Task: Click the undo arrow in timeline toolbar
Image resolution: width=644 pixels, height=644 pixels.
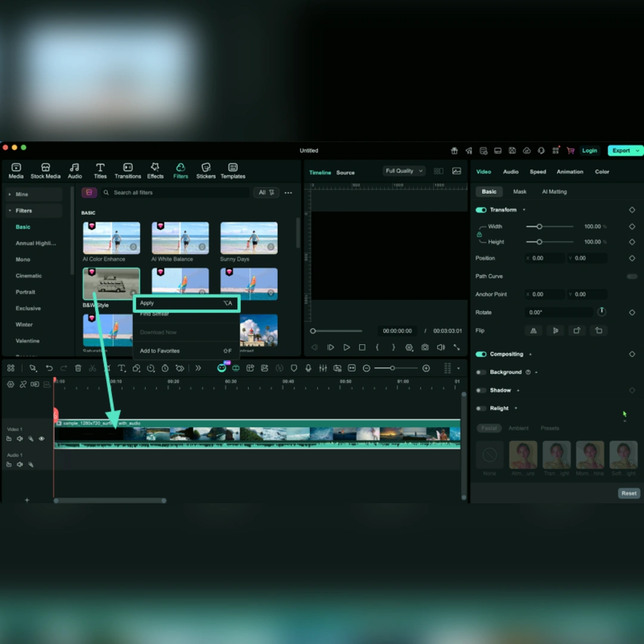Action: point(49,368)
